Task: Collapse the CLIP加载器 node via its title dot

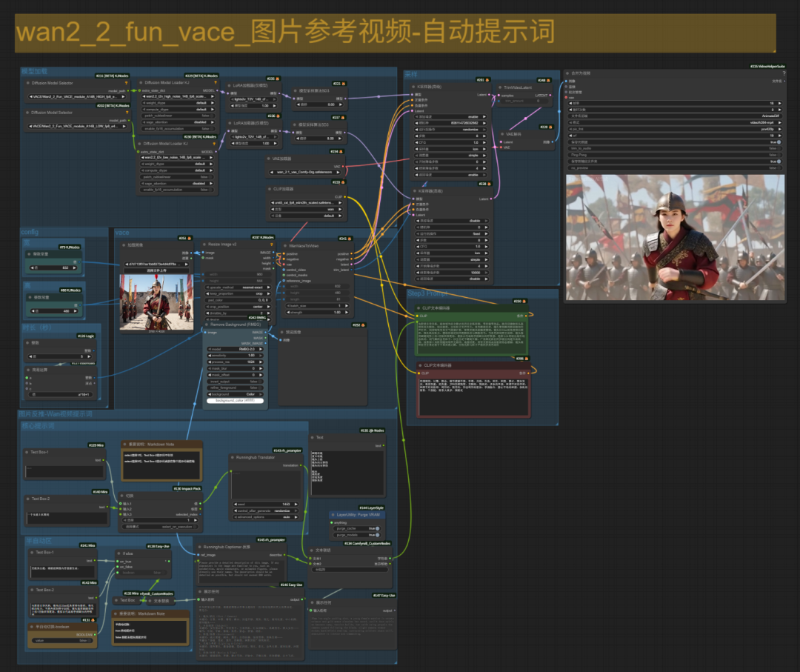Action: (270, 189)
